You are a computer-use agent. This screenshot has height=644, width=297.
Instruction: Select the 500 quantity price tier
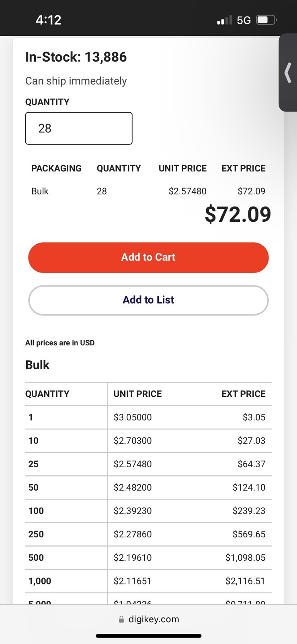[x=148, y=557]
